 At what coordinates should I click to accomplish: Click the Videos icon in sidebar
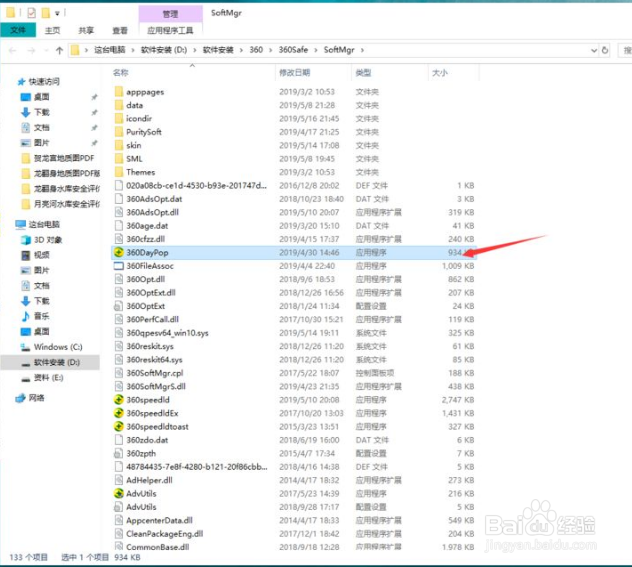26,255
